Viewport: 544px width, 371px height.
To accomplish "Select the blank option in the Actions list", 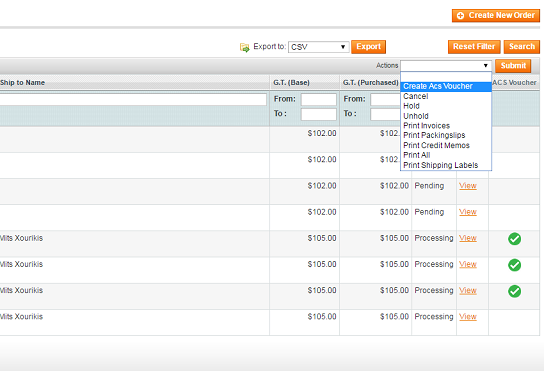I will [446, 77].
